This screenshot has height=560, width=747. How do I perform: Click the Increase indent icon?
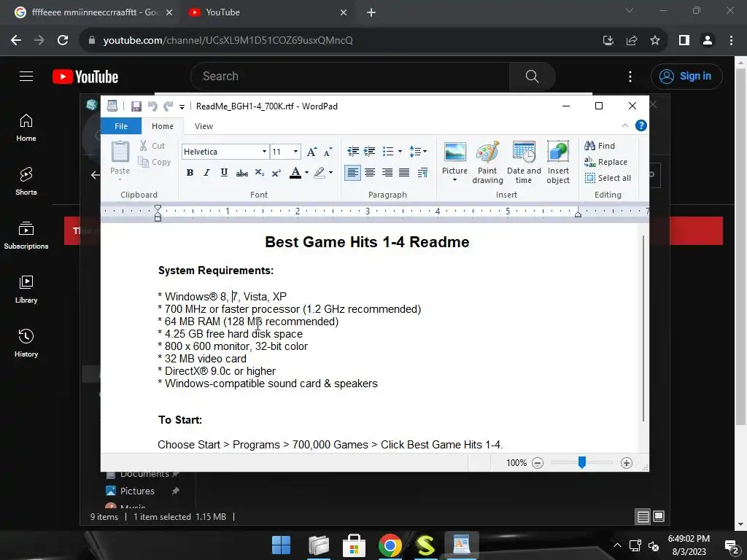pos(370,152)
